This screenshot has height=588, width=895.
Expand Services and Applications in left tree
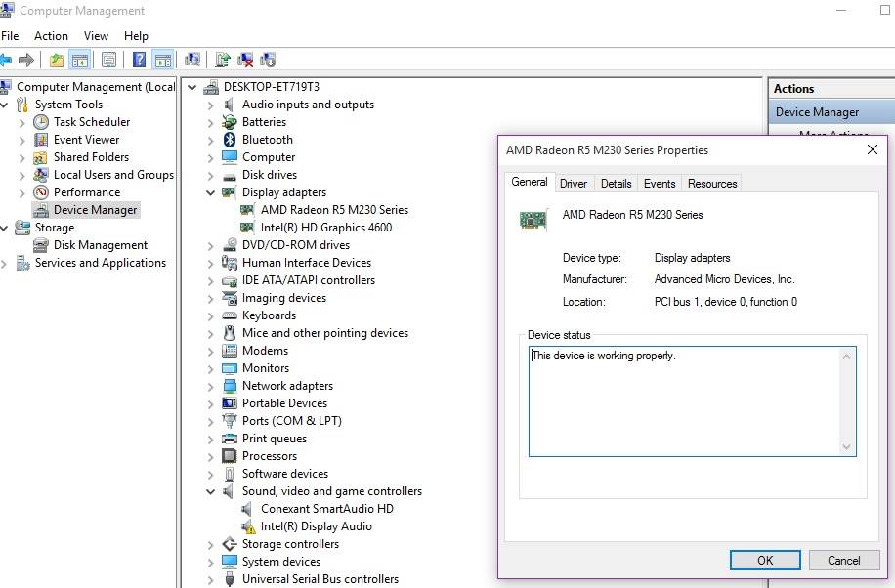[x=4, y=263]
